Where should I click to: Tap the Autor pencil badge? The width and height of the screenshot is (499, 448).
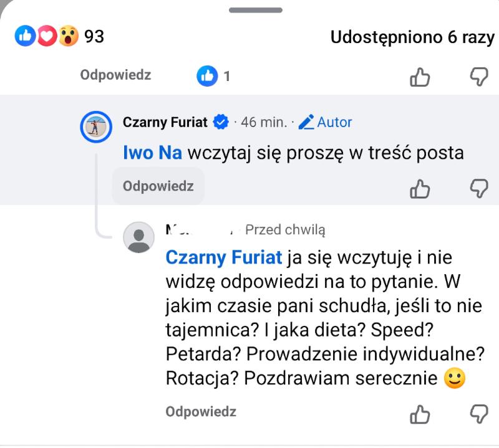coord(325,122)
